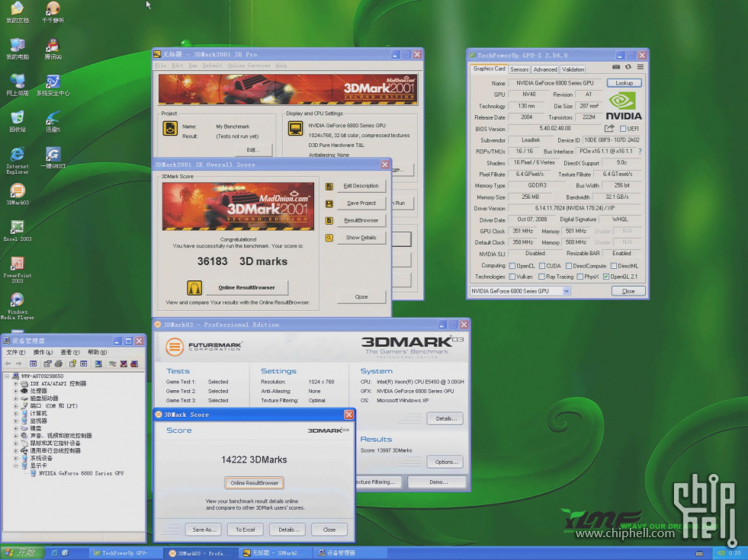Open the 操作(A) menu in Device Manager
The image size is (748, 560).
(43, 352)
